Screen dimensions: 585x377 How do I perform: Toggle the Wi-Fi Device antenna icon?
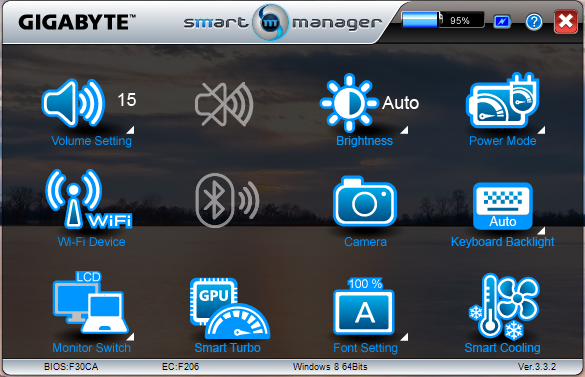pos(88,199)
